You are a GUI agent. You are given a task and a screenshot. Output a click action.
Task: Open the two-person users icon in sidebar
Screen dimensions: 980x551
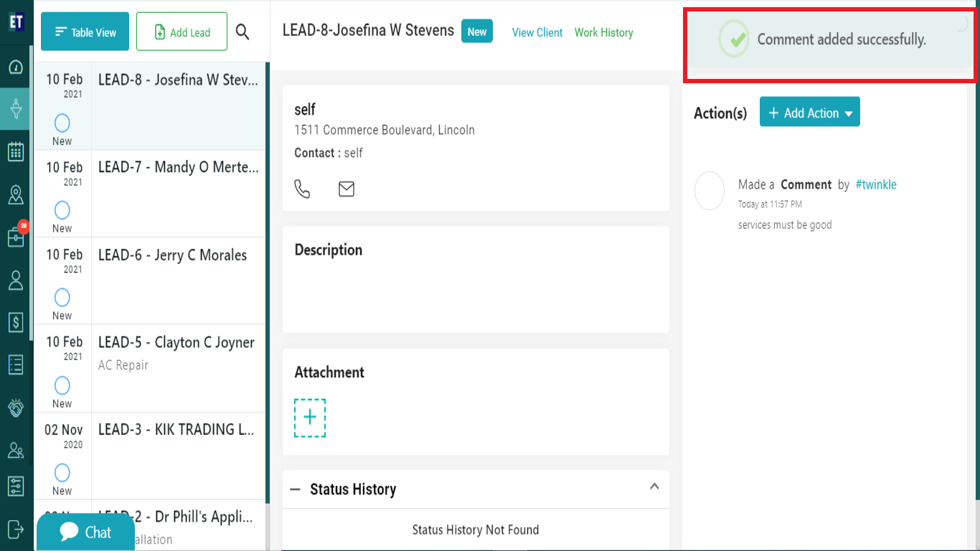pos(16,450)
